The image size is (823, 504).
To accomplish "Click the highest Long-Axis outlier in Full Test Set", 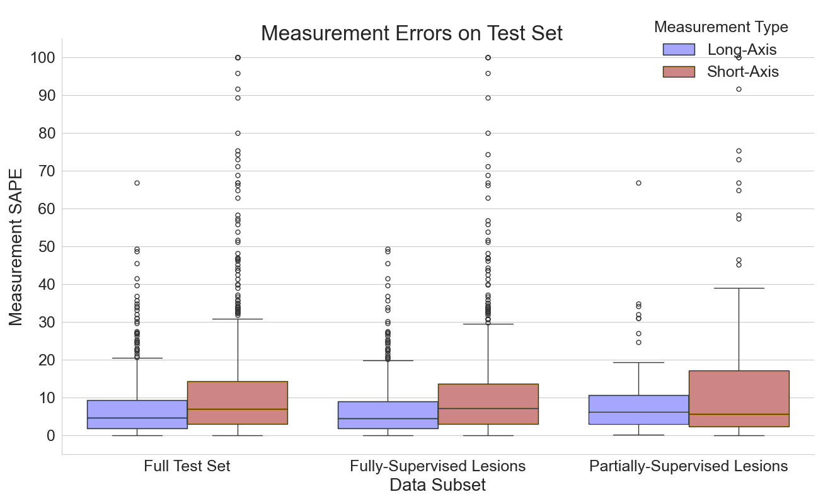I will click(137, 183).
